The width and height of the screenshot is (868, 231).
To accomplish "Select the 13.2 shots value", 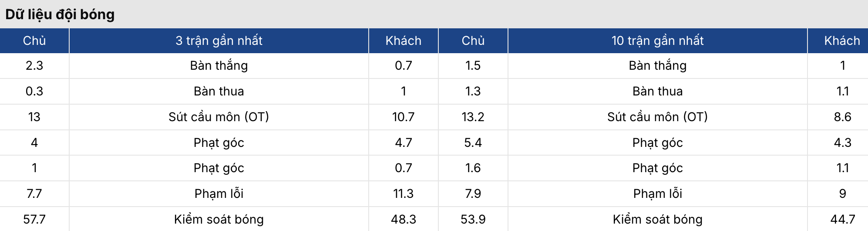I will pos(473,117).
